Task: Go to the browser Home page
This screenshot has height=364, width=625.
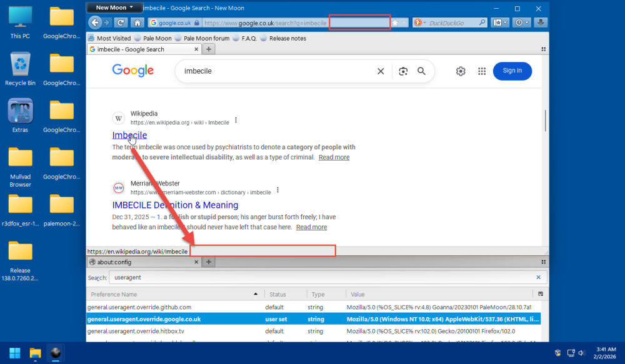Action: tap(137, 22)
